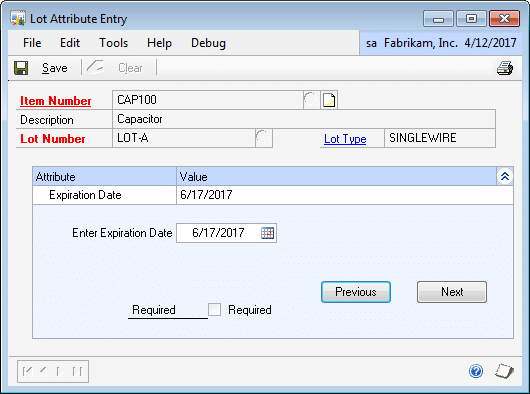
Task: Click the Lot Attribute Entry window icon
Action: coord(18,19)
